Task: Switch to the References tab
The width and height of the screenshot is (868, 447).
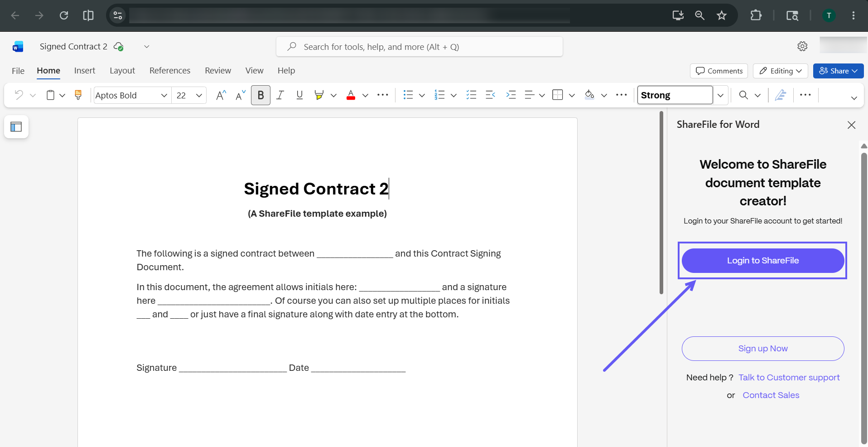Action: [170, 71]
